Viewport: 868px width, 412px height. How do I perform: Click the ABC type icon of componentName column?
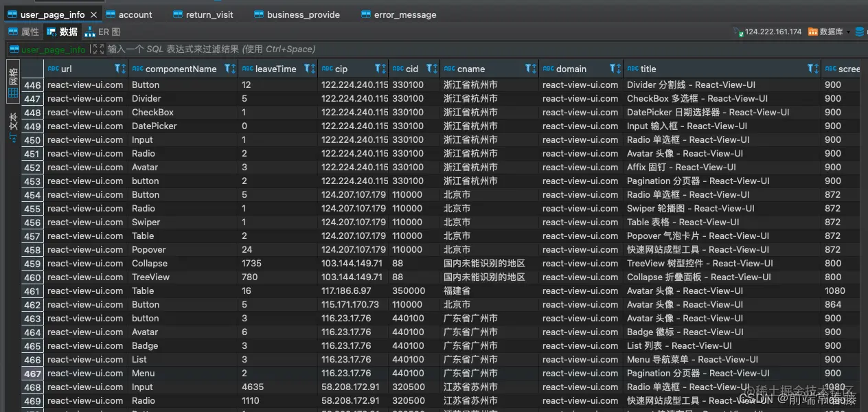(x=137, y=69)
